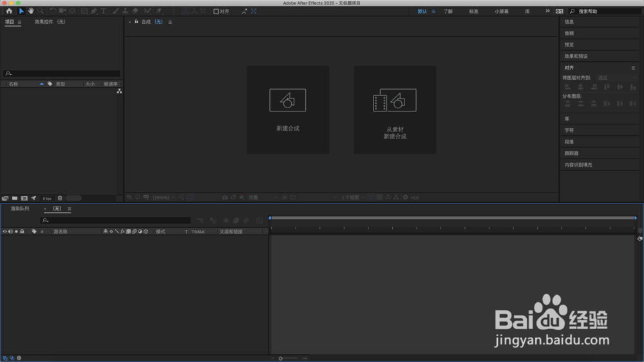This screenshot has width=644, height=362.
Task: Click the snapshot camera icon in viewer
Action: [x=225, y=197]
